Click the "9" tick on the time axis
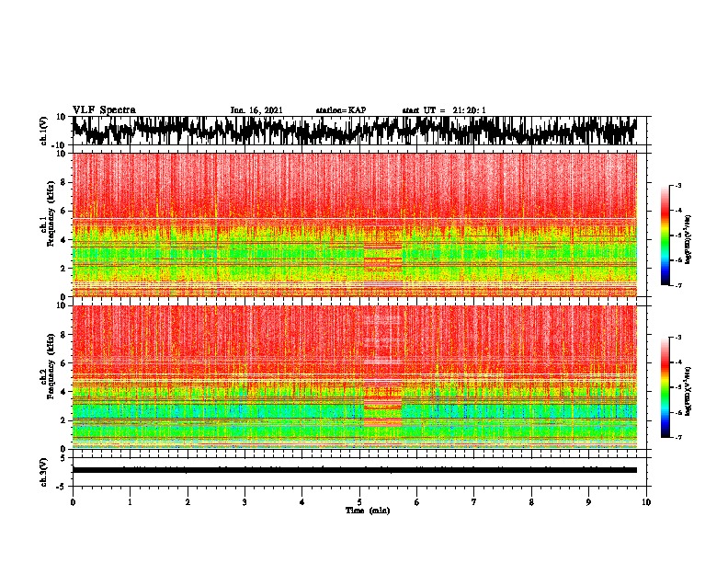This screenshot has width=728, height=563. click(588, 502)
